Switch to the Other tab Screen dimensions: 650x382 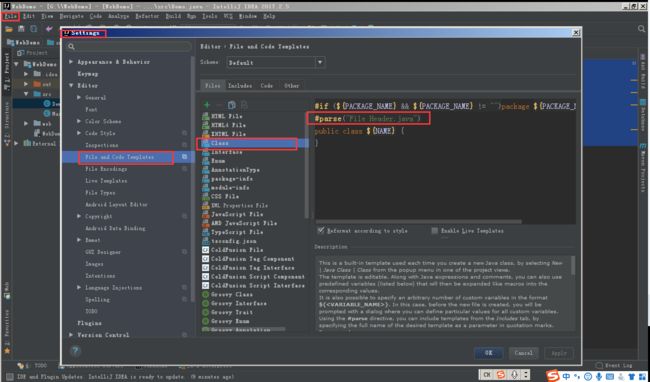coord(291,86)
